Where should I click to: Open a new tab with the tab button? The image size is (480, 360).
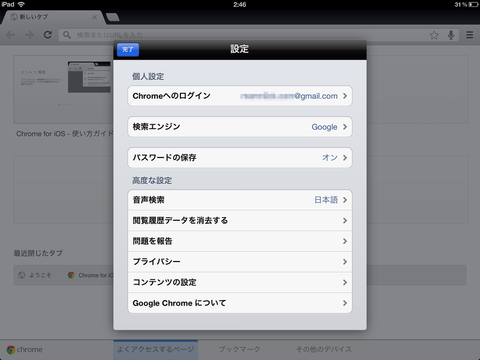pyautogui.click(x=113, y=17)
